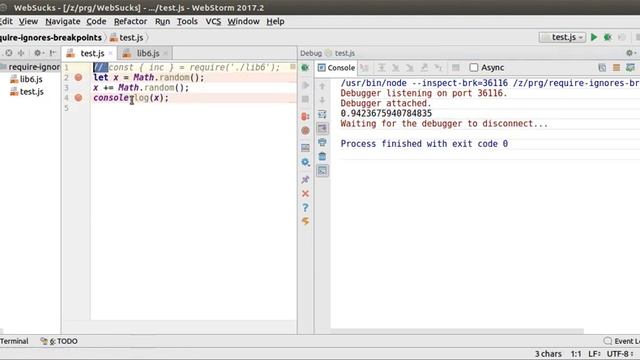
Task: Switch to lib6.js editor tab
Action: click(146, 53)
